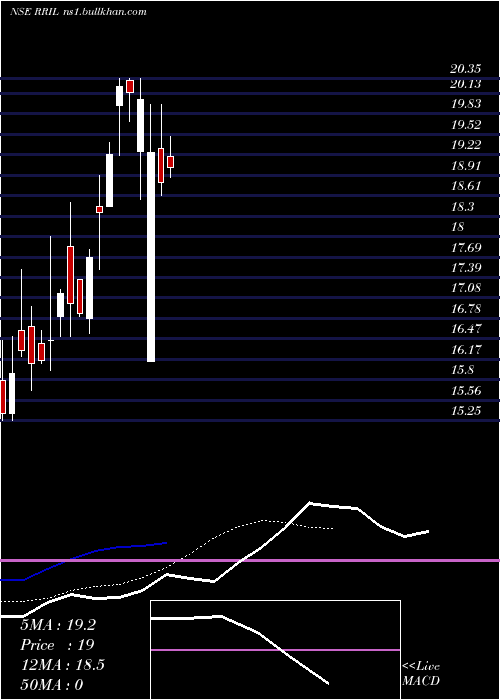Click the 19.22 price level label

point(466,145)
